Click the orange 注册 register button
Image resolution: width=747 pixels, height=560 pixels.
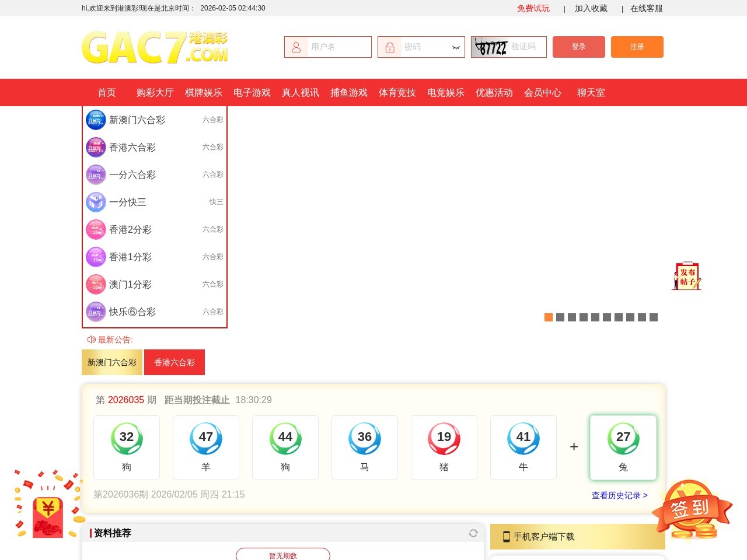[x=637, y=47]
